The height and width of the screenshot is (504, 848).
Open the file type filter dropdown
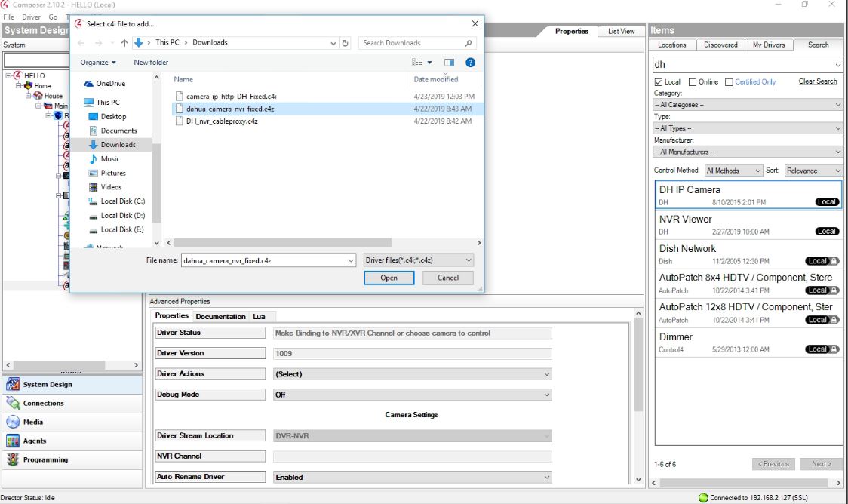coord(418,260)
